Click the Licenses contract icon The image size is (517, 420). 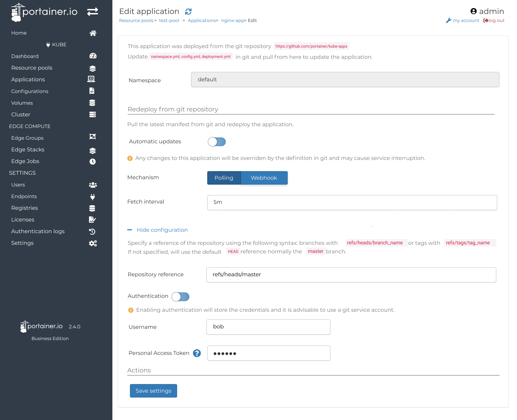93,219
